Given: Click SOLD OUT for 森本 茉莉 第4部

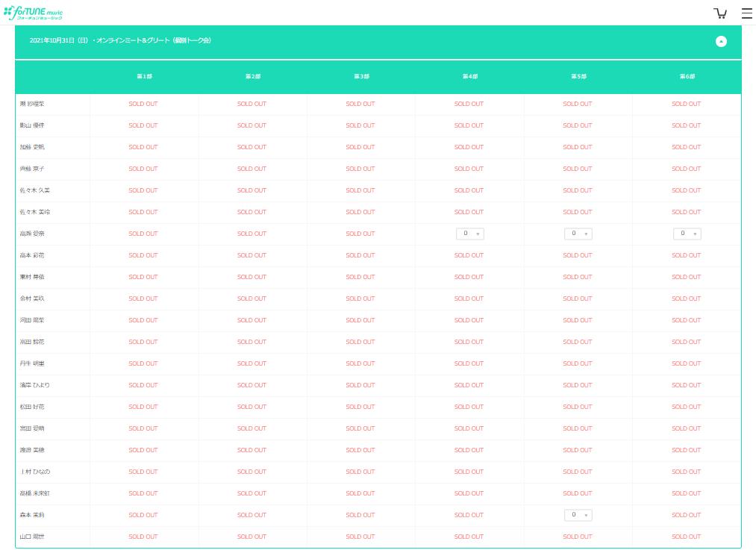Looking at the screenshot, I should [469, 516].
